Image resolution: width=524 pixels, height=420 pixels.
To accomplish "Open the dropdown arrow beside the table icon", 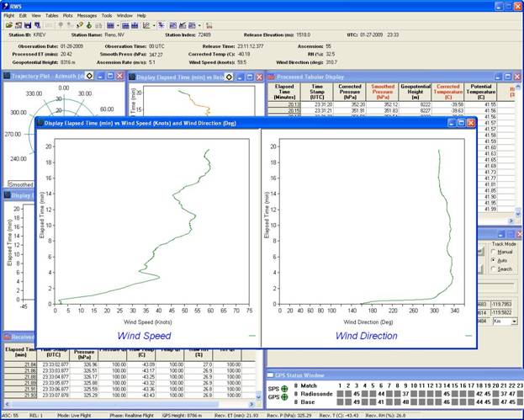I will 118,25.
